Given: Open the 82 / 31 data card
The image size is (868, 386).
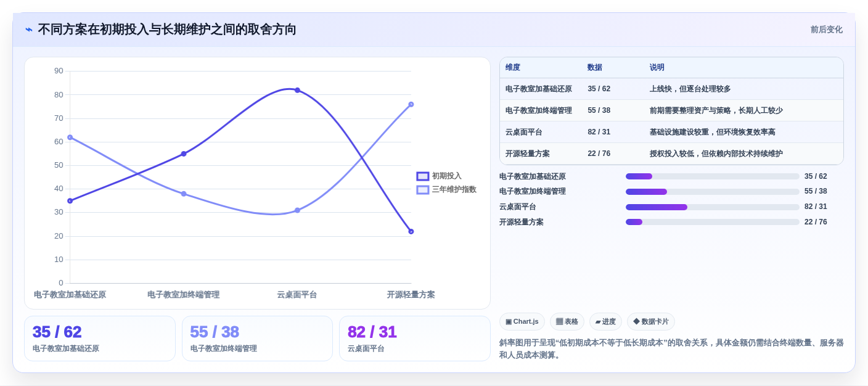Looking at the screenshot, I should (415, 339).
